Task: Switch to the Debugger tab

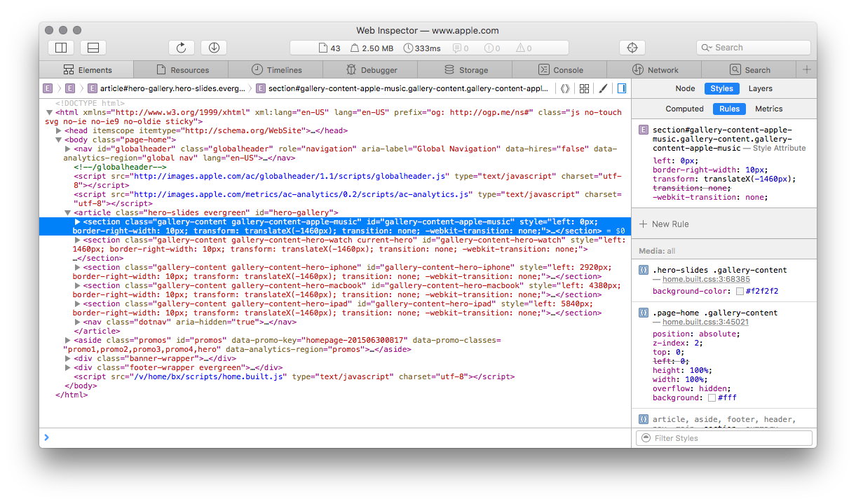Action: (x=371, y=69)
